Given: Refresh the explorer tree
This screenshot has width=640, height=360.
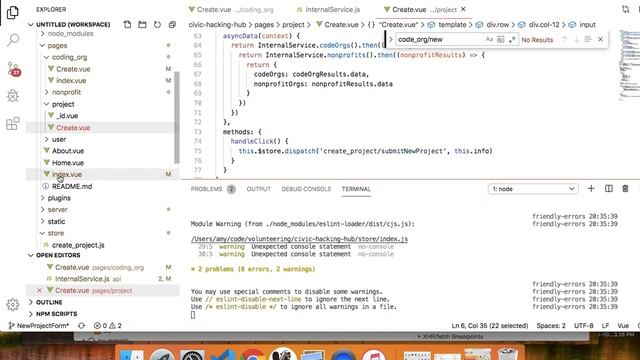Looking at the screenshot, I should tap(157, 24).
